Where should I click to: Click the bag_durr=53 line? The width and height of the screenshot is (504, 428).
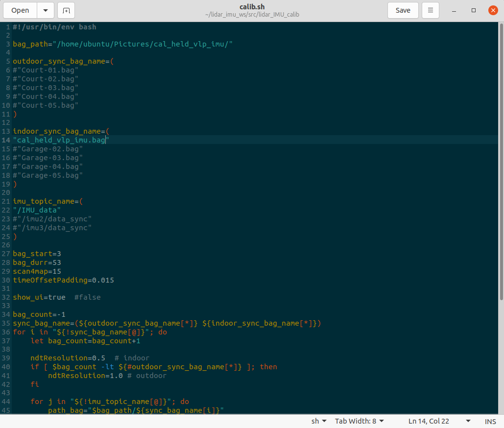pos(37,262)
